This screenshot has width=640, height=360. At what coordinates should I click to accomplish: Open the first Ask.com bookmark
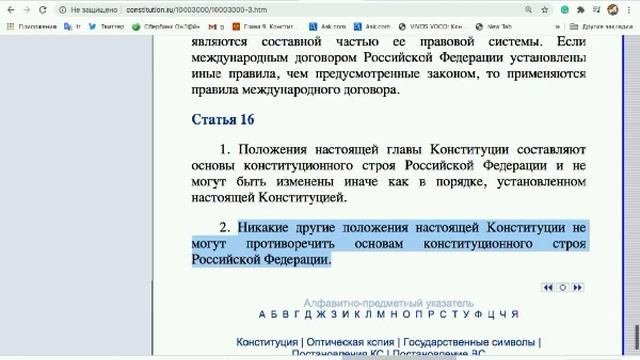(x=327, y=27)
